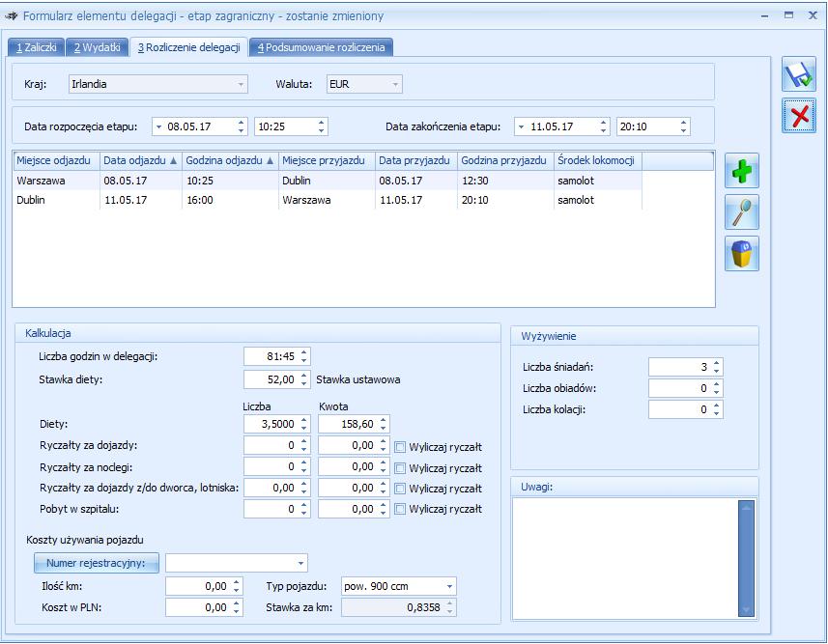Adjust the Liczba godzin w delegacji spinner
Viewport: 828px width, 644px height.
(303, 356)
